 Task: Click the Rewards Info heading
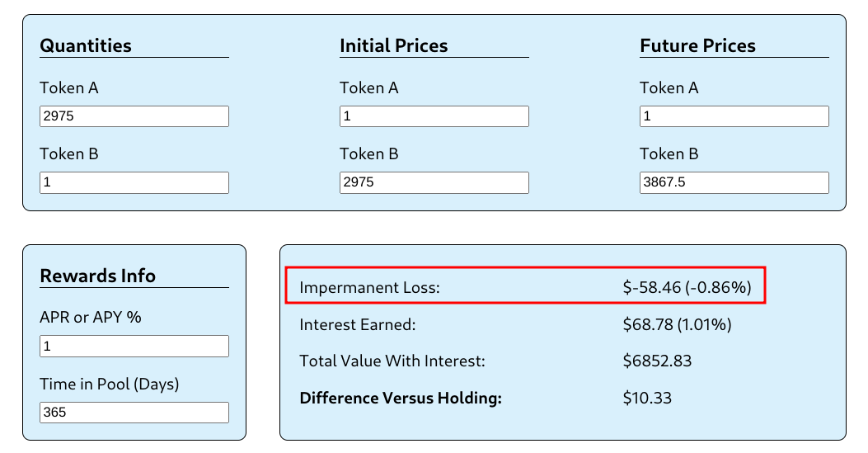click(x=97, y=276)
